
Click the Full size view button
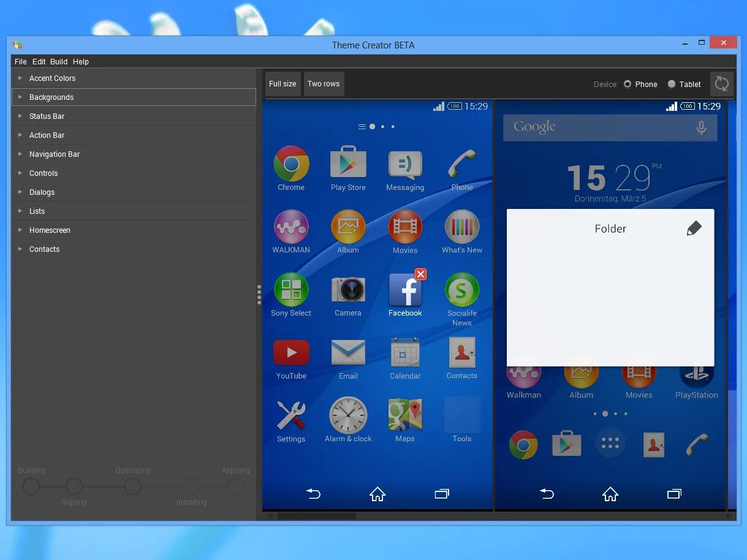click(x=282, y=83)
